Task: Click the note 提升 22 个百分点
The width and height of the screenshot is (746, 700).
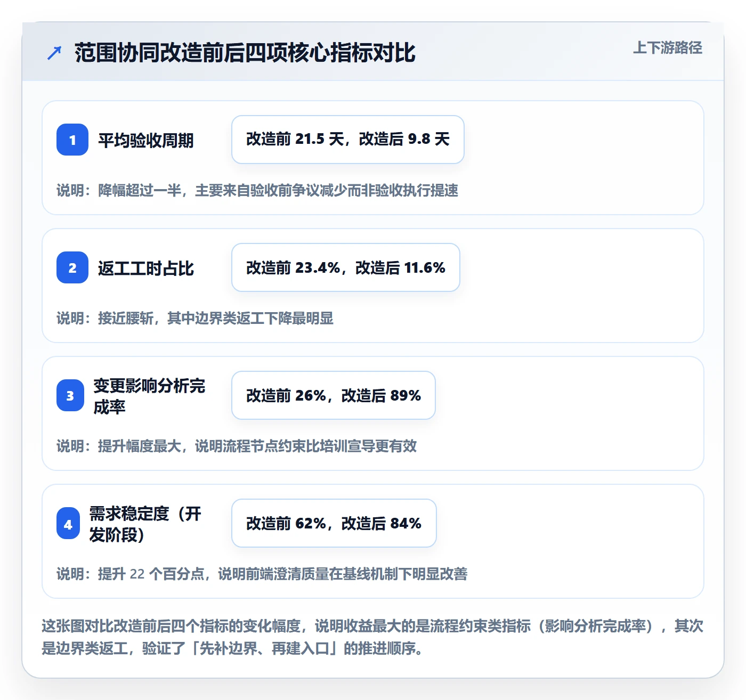Action: 262,574
